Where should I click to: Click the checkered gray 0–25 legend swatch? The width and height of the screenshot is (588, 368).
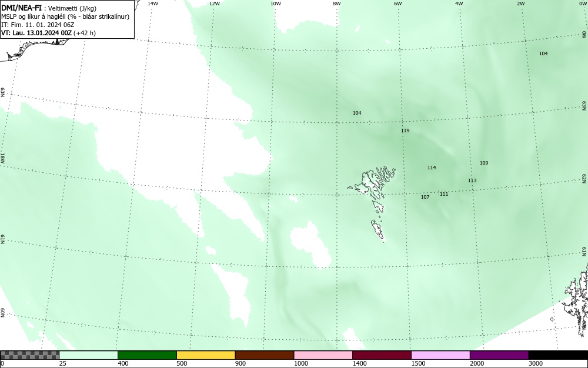(x=29, y=355)
